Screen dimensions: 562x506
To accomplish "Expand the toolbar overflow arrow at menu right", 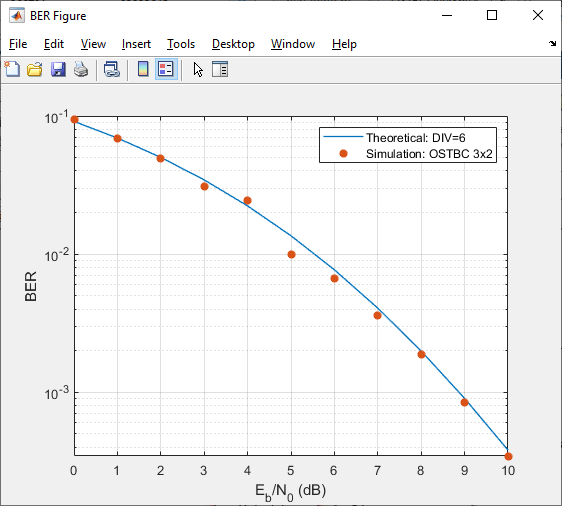I will pyautogui.click(x=552, y=43).
